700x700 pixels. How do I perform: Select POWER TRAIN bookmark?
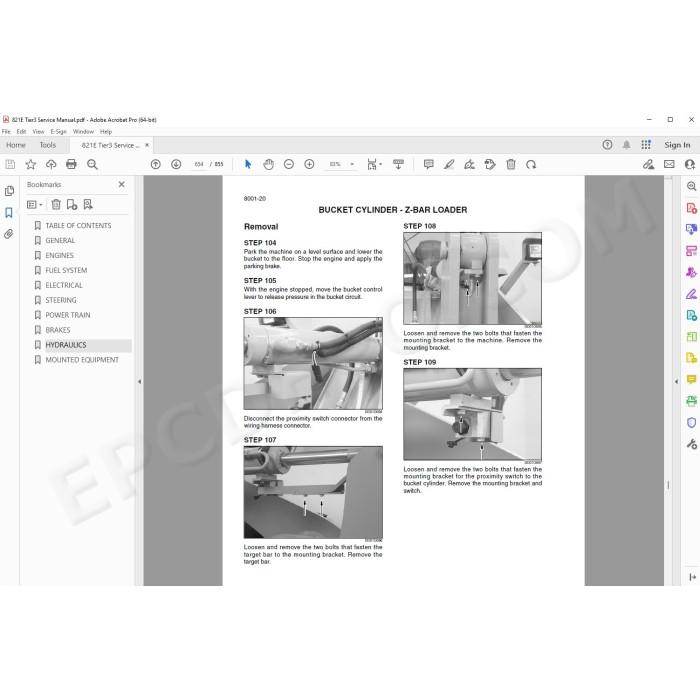(x=68, y=315)
